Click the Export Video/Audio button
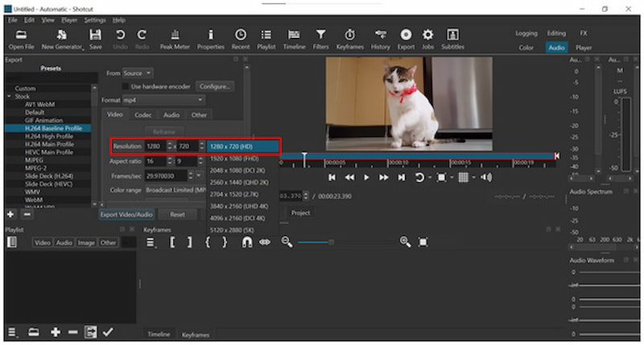This screenshot has height=345, width=644. (x=126, y=214)
